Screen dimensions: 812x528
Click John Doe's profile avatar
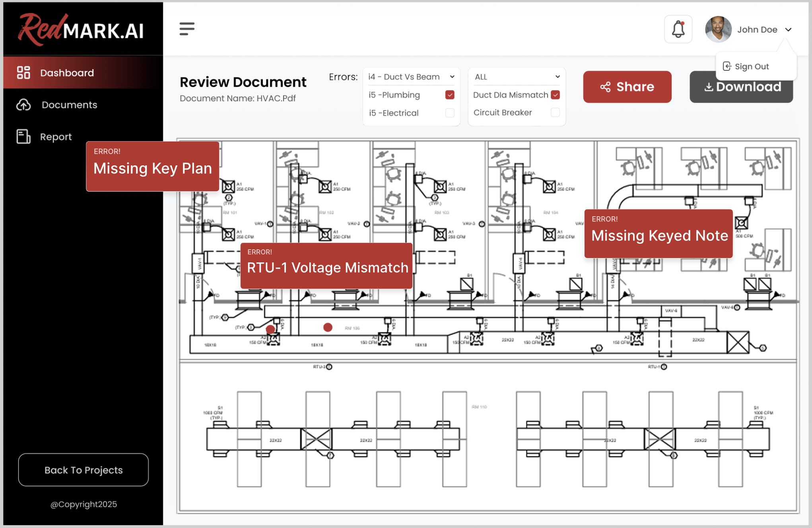[718, 29]
